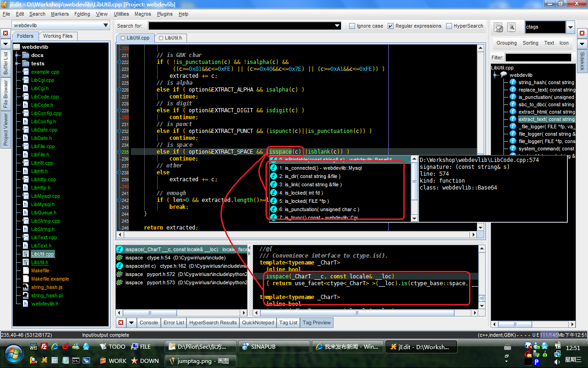Image resolution: width=588 pixels, height=368 pixels.
Task: Toggle the Regular expressions checkbox
Action: coord(391,26)
